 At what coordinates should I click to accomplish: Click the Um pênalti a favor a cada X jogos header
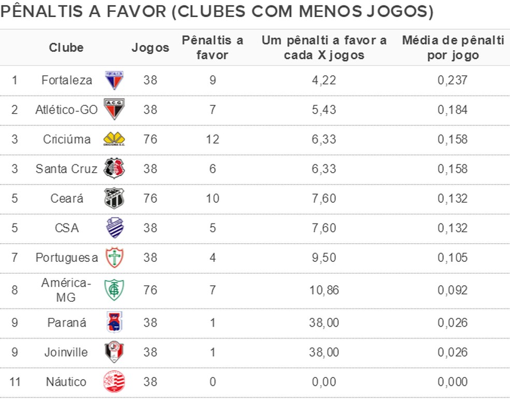tap(324, 48)
